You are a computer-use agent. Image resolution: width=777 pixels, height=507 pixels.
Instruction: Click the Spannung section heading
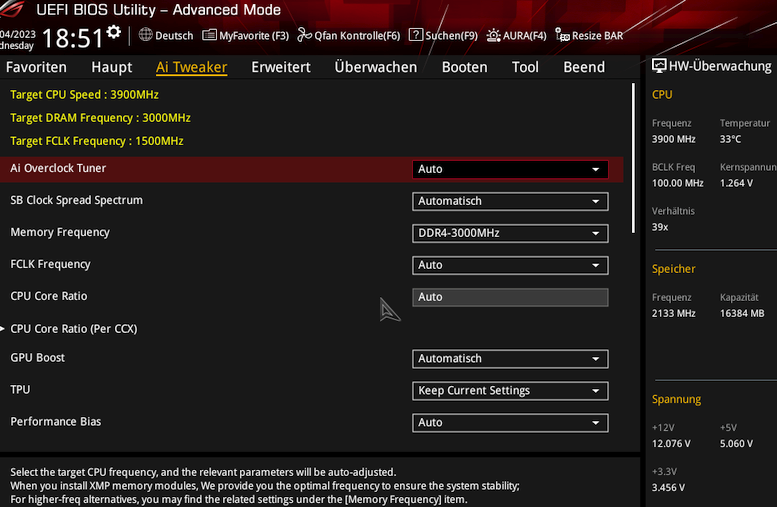[x=676, y=399]
